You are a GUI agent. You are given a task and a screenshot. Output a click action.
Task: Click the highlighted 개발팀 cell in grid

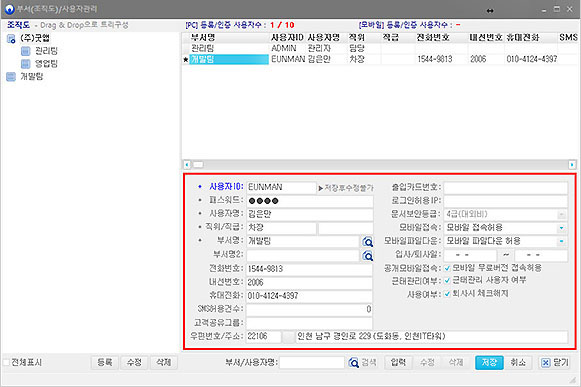click(229, 59)
